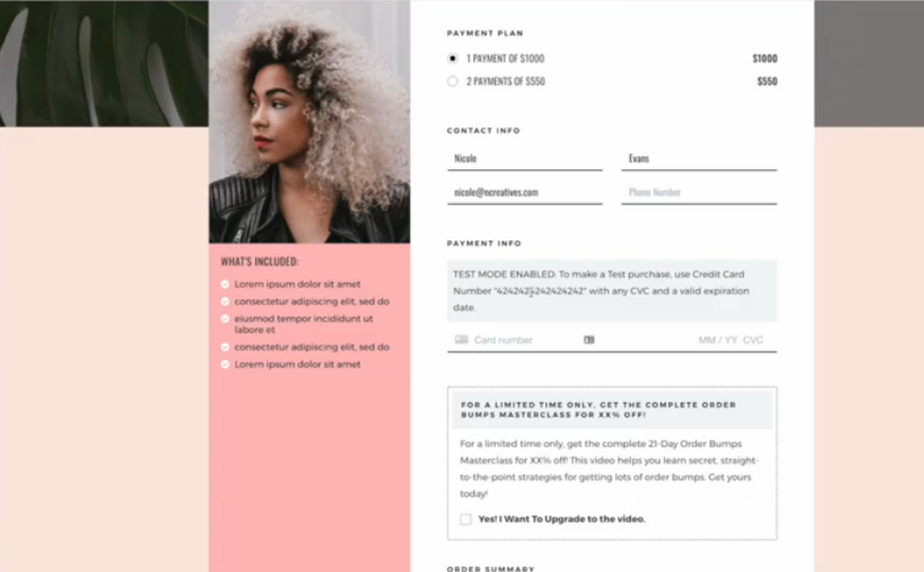Click the Card number input
Screen dimensions: 924x572
pos(525,340)
